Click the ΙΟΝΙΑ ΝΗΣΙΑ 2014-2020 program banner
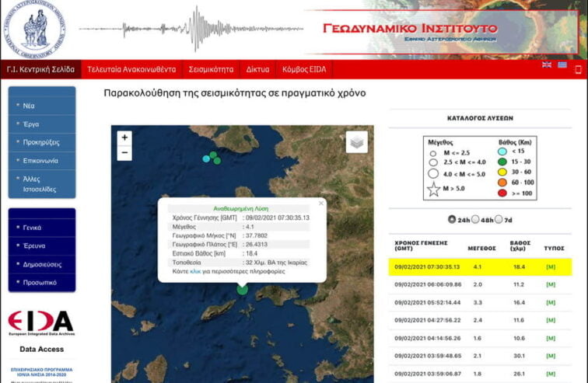The height and width of the screenshot is (383, 588). [x=42, y=372]
